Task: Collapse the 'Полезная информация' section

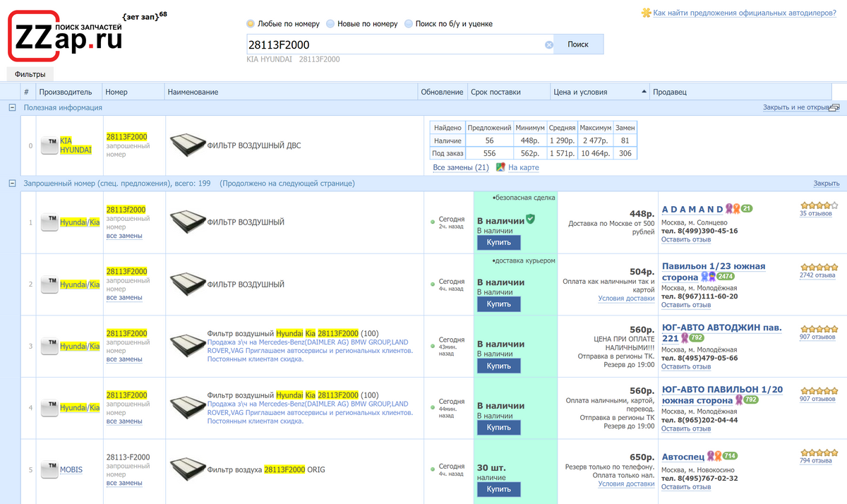Action: 12,107
